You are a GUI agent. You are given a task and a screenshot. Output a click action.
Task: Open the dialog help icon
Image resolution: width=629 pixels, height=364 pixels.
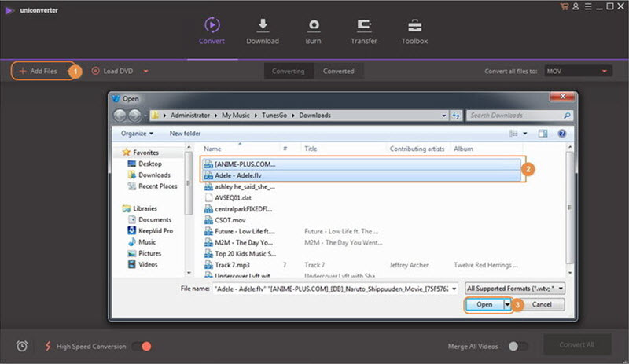pyautogui.click(x=562, y=133)
